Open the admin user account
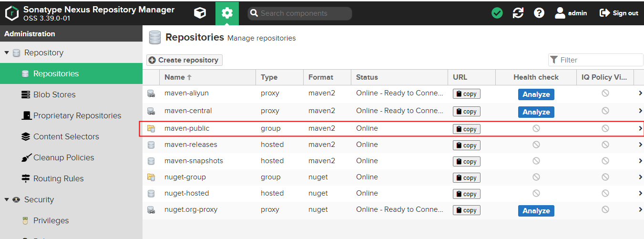644x239 pixels. point(571,13)
